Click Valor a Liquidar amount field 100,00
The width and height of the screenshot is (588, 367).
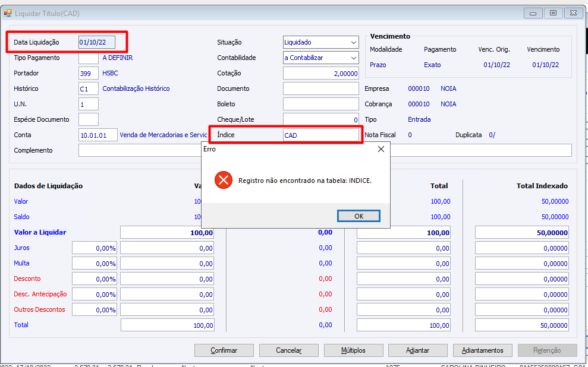point(167,233)
